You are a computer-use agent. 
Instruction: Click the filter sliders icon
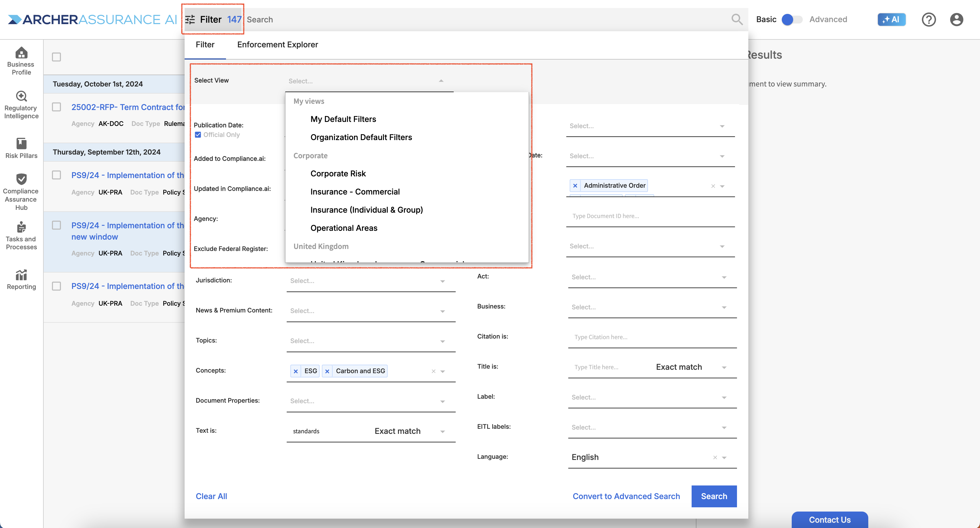tap(190, 19)
